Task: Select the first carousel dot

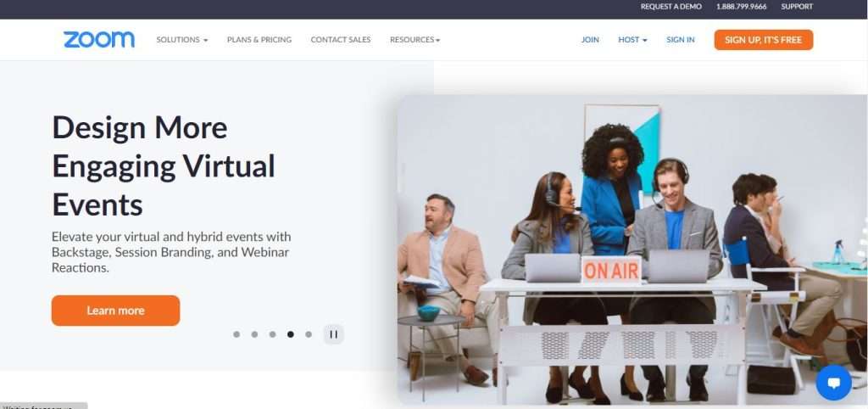Action: coord(236,334)
